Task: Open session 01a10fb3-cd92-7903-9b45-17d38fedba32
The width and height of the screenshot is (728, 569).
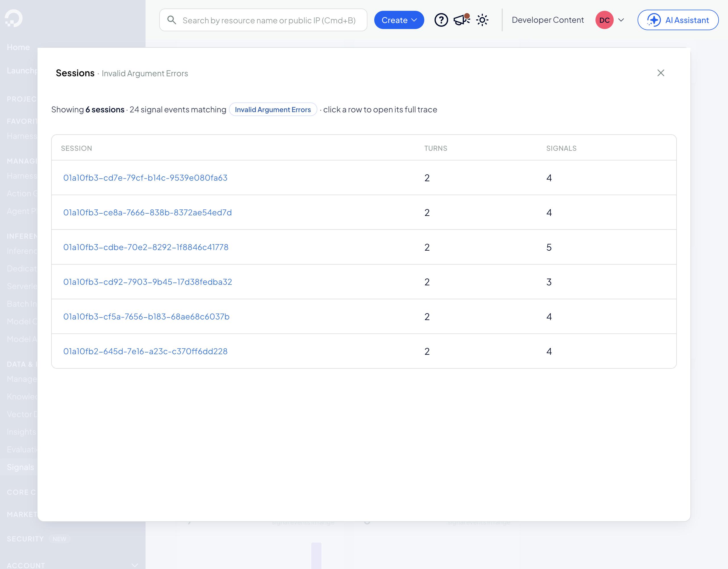Action: pos(148,281)
